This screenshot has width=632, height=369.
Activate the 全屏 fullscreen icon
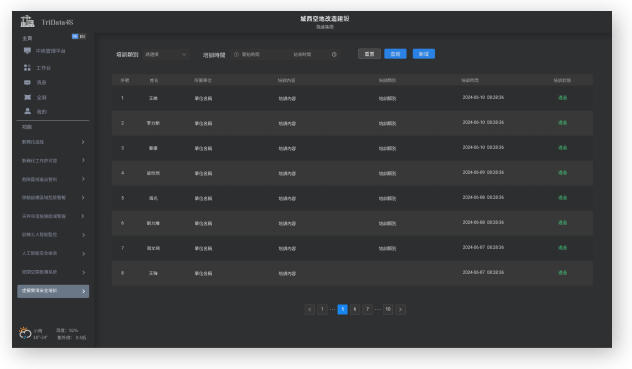click(x=27, y=97)
